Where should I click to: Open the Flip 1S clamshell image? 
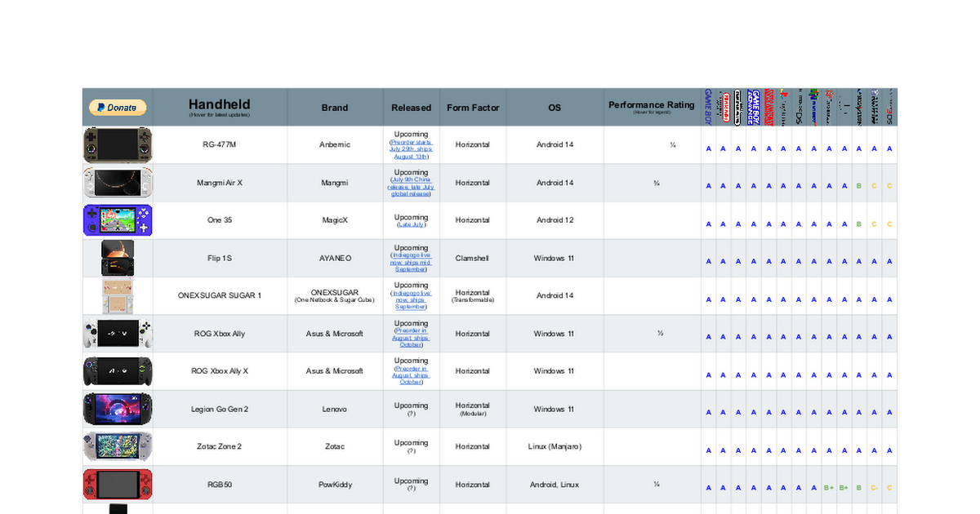[x=118, y=258]
